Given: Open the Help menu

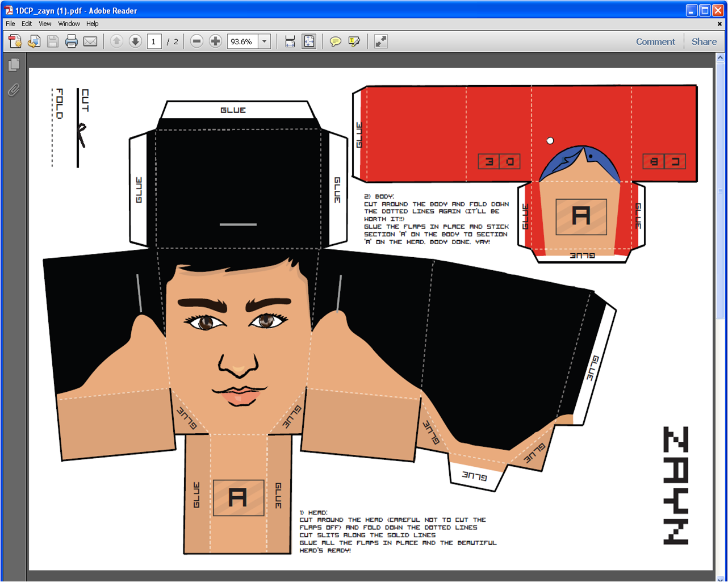Looking at the screenshot, I should pos(93,24).
